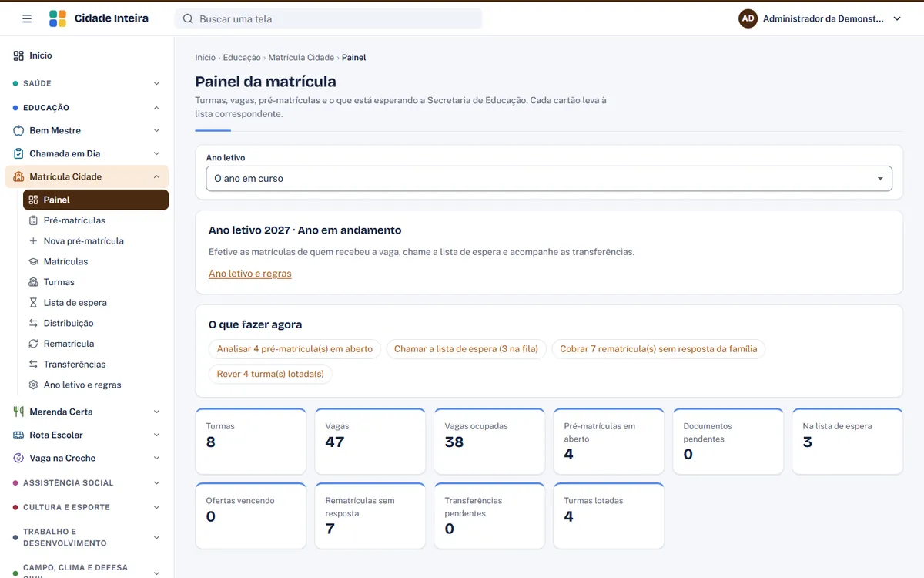Image resolution: width=924 pixels, height=578 pixels.
Task: Open Matrículas from the sidebar
Action: pos(95,262)
